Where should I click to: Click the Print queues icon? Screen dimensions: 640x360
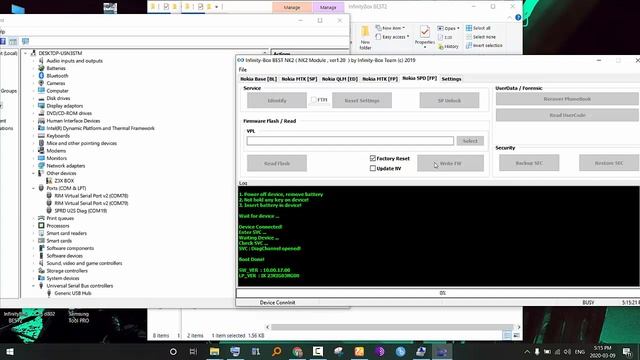pos(41,218)
